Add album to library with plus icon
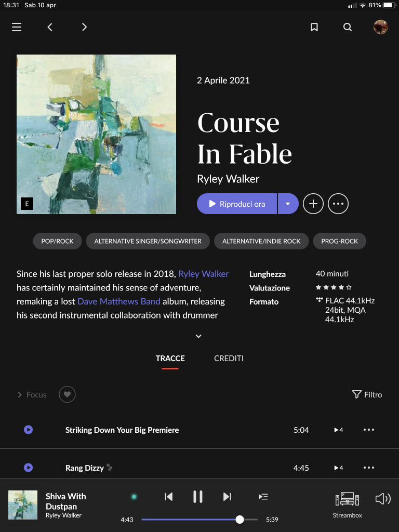Viewport: 399px width, 532px height. click(x=313, y=204)
